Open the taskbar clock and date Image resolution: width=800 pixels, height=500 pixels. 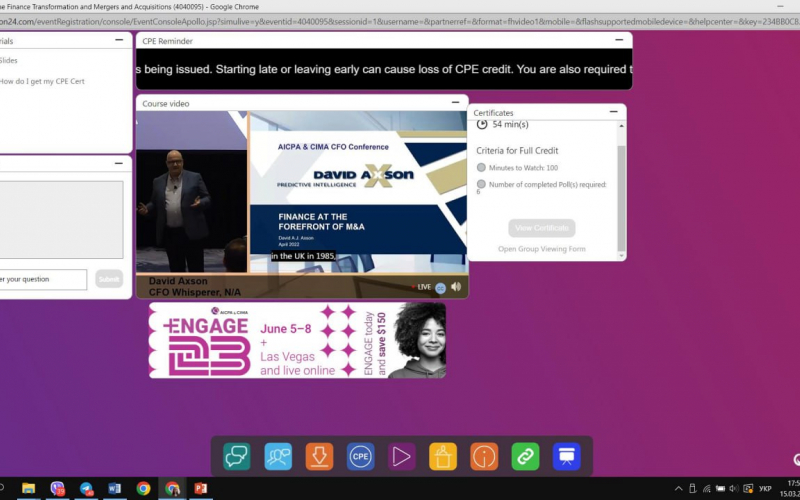(x=789, y=488)
